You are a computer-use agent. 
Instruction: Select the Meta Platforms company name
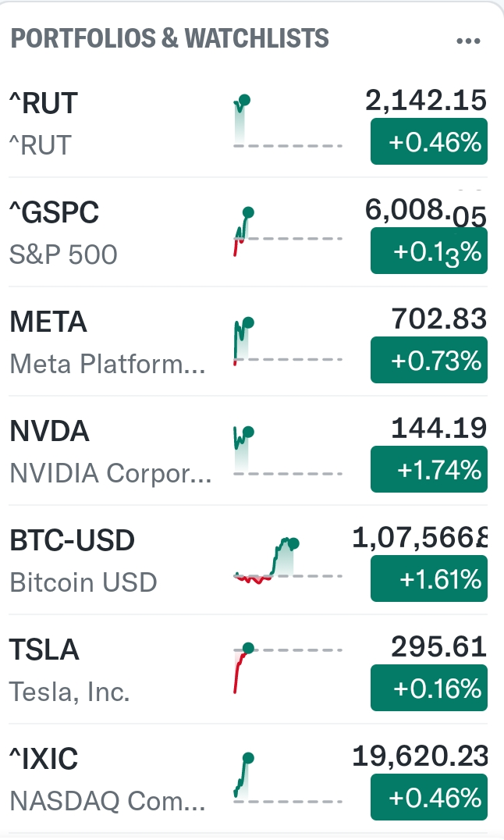(x=108, y=364)
